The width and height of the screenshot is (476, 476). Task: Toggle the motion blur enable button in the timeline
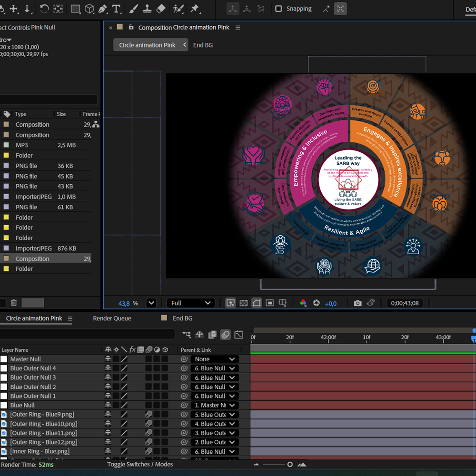[x=226, y=335]
